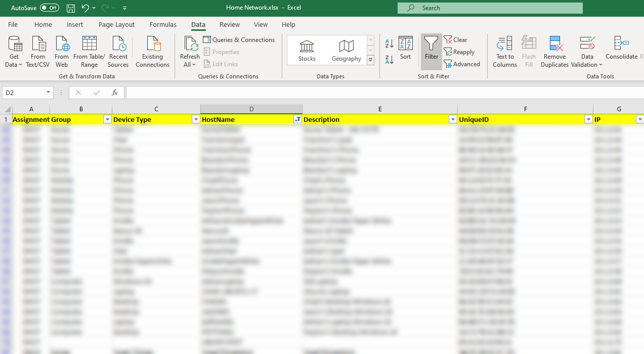Toggle the AutoSave switch

click(49, 8)
